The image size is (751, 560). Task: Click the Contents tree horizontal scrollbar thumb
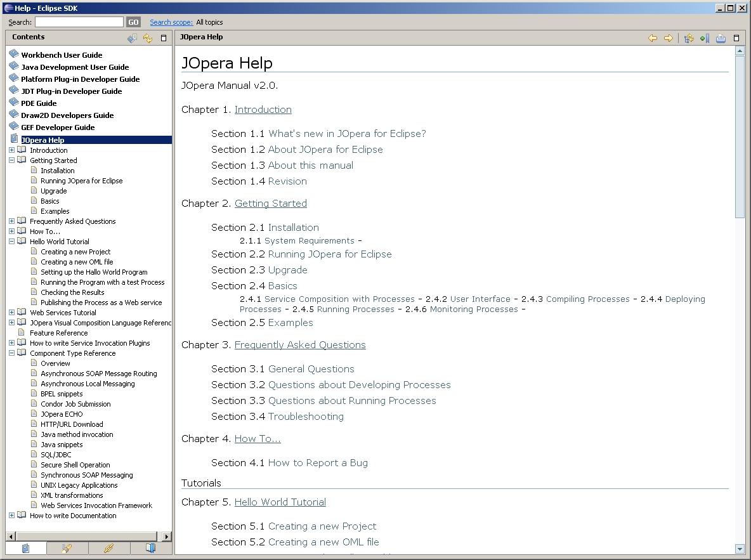(86, 537)
